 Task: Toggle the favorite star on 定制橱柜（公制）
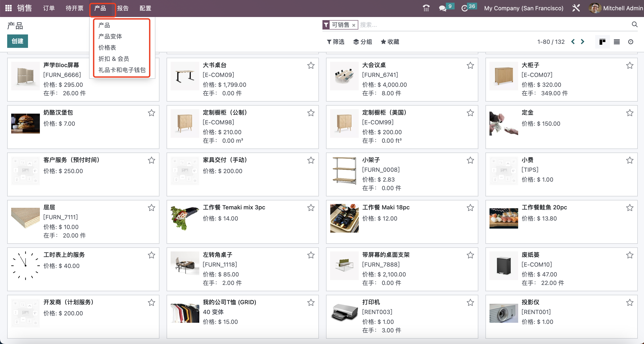[x=311, y=113]
